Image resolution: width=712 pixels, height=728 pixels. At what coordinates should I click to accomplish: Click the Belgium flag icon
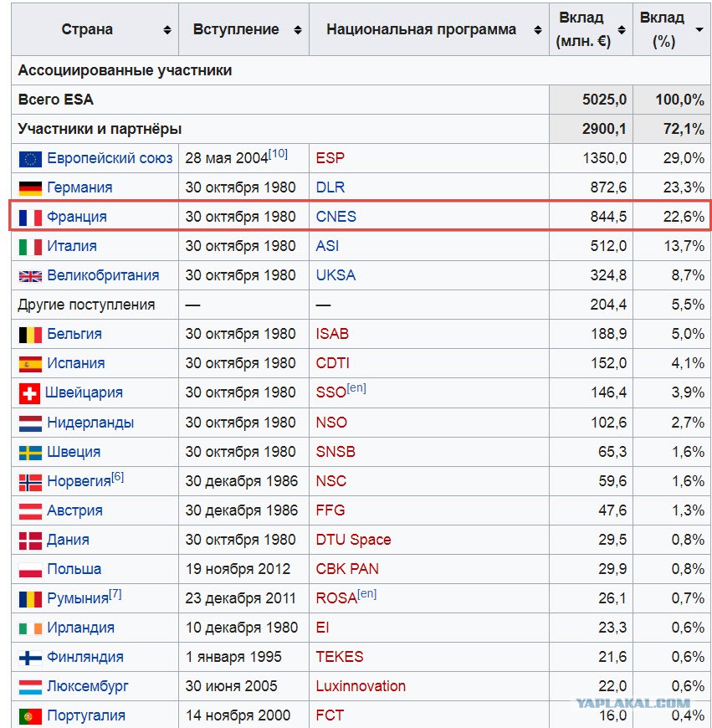[x=30, y=335]
